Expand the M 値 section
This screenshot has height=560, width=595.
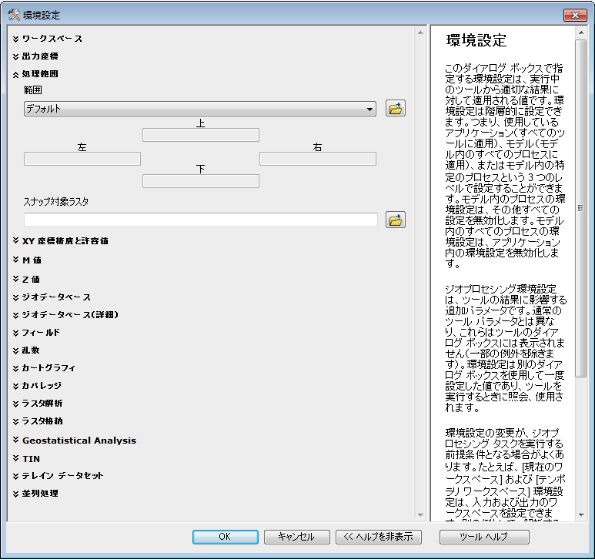(x=27, y=260)
